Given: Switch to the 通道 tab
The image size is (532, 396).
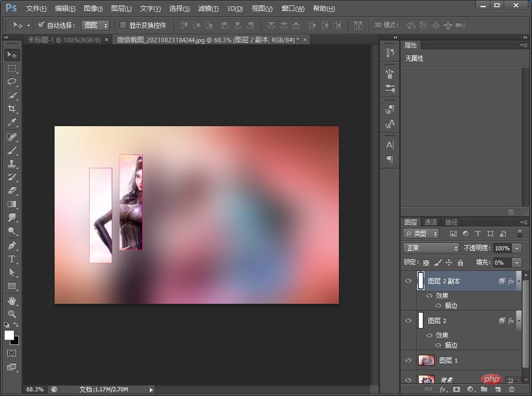Looking at the screenshot, I should [x=431, y=222].
